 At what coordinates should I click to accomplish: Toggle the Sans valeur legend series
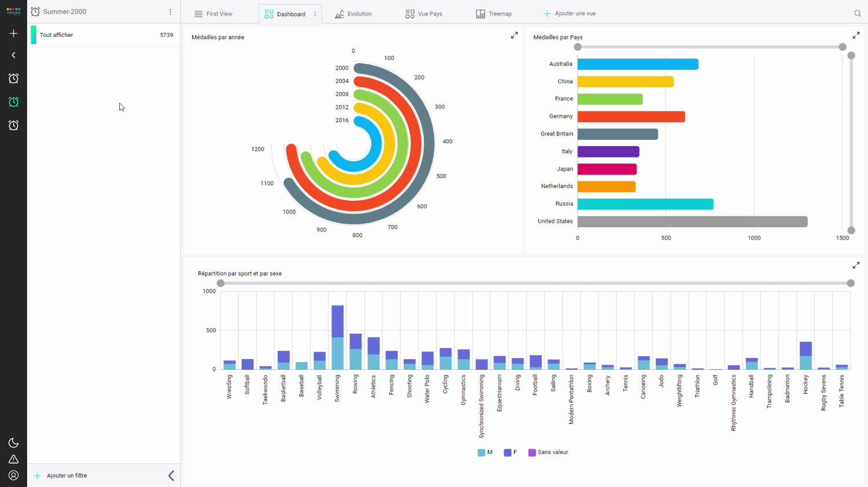548,452
